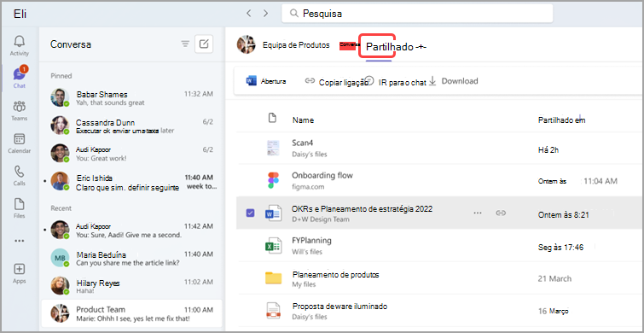Open the Onboarding flow Figma link
Screen dimensions: 644x333
click(322, 176)
